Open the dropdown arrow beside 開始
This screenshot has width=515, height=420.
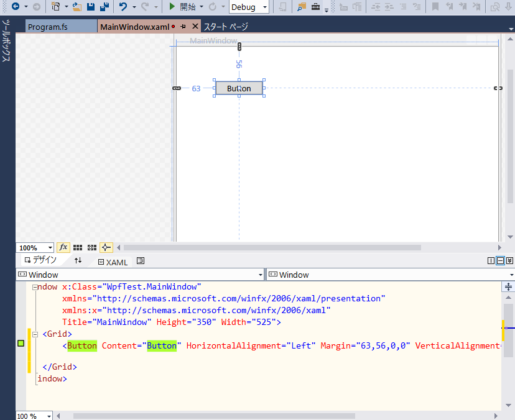(x=202, y=7)
